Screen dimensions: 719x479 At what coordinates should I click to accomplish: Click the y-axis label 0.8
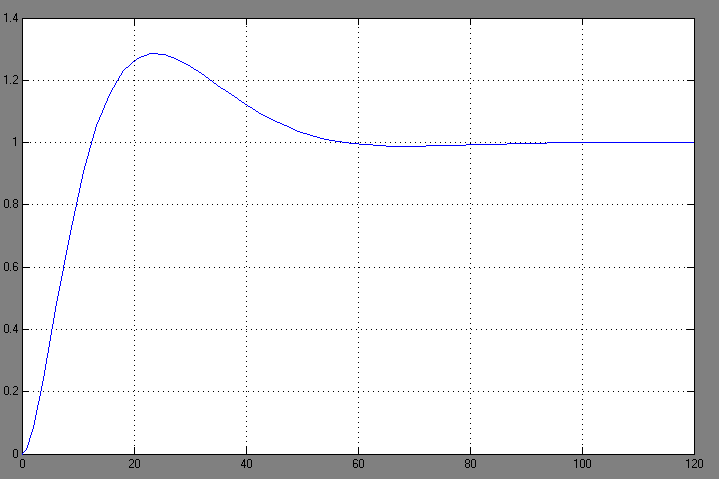(10, 204)
